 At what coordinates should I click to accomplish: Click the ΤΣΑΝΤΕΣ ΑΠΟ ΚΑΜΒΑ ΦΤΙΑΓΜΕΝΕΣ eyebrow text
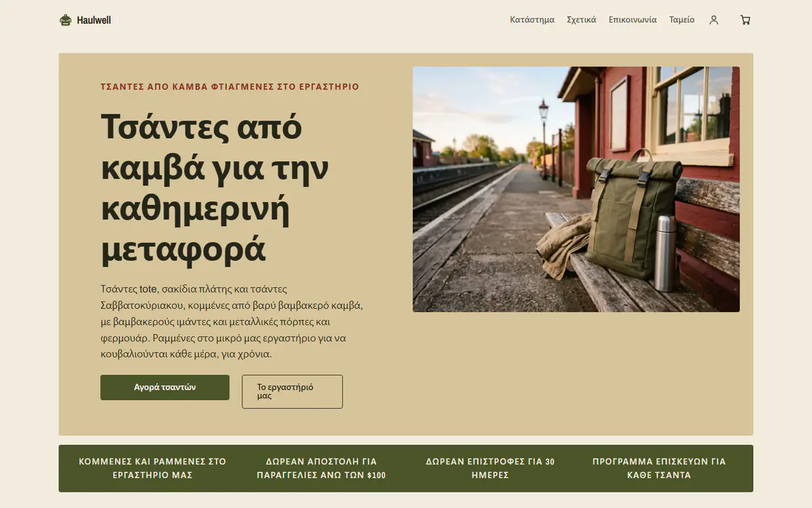coord(230,87)
